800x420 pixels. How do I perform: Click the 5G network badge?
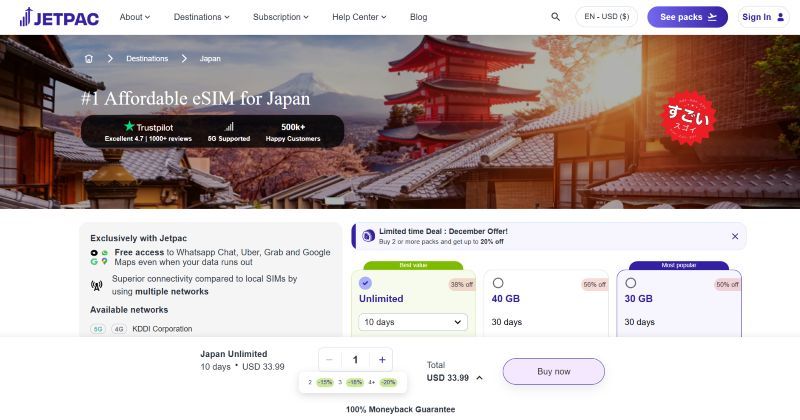(x=98, y=329)
